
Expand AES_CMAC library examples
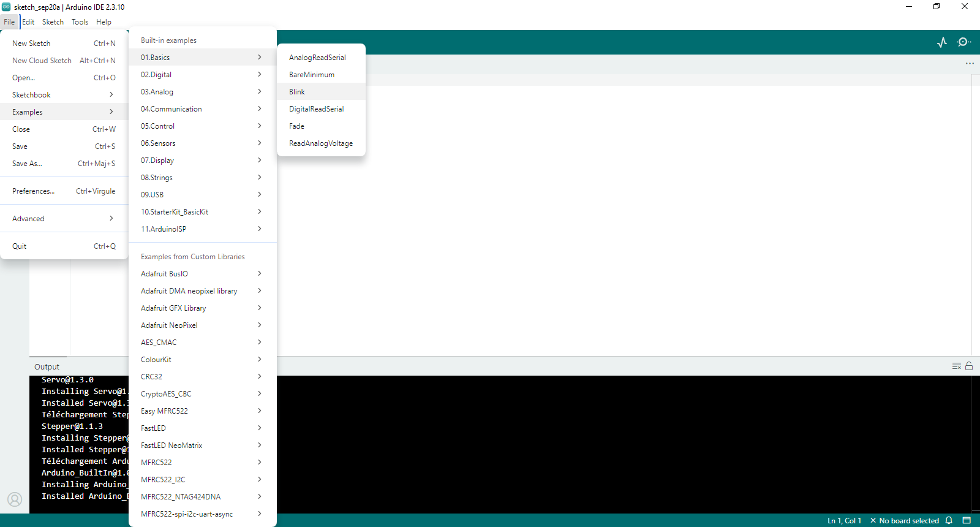coord(203,343)
